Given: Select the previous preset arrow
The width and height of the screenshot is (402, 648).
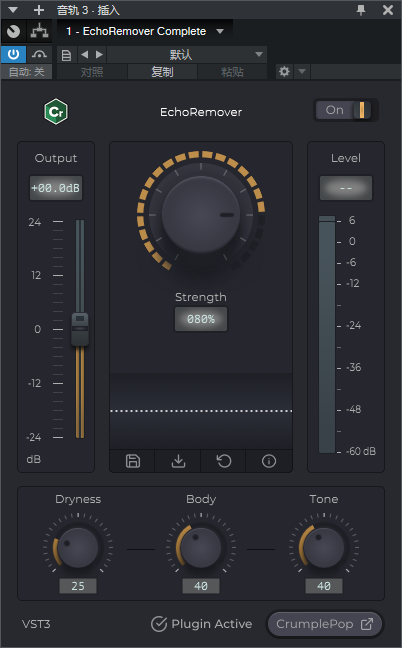Looking at the screenshot, I should tap(85, 55).
